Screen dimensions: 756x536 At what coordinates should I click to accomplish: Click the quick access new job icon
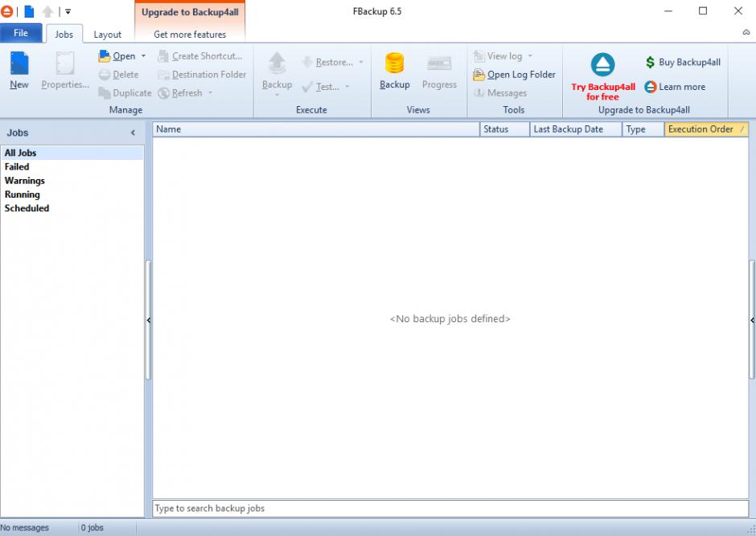click(29, 11)
